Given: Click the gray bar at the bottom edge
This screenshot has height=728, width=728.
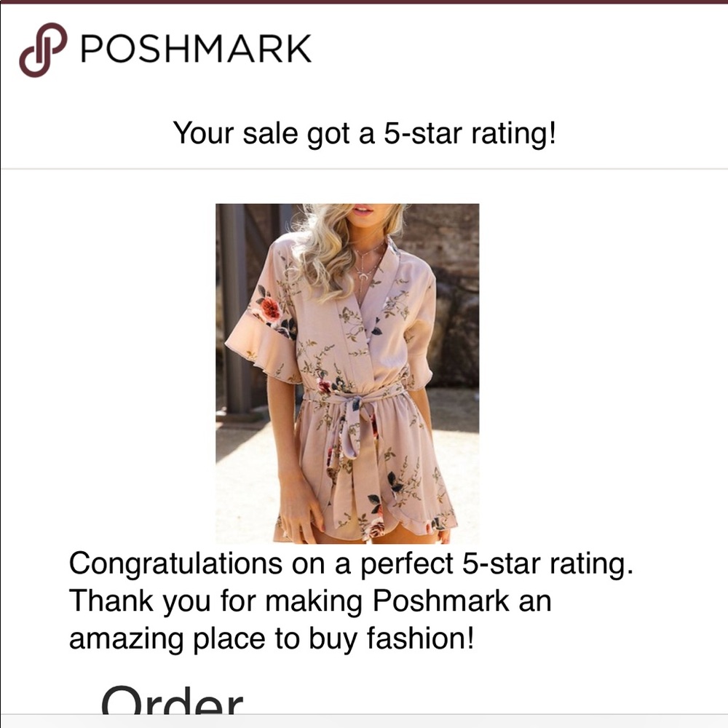Looking at the screenshot, I should 364,721.
